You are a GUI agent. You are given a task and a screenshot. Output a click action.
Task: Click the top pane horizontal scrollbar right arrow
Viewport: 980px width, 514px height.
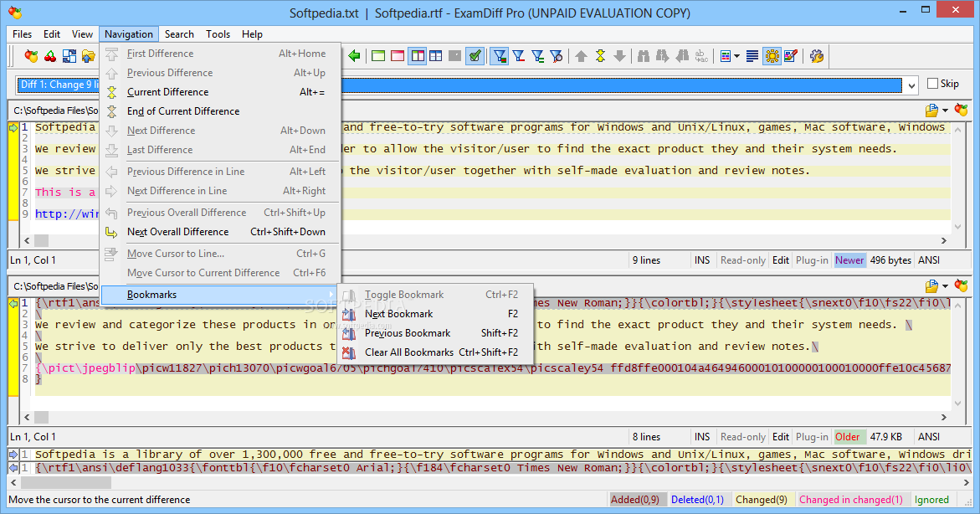944,241
